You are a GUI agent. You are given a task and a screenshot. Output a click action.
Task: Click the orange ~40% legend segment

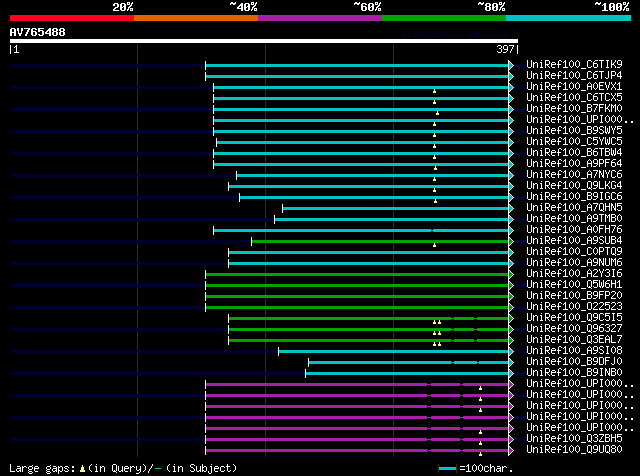(196, 18)
